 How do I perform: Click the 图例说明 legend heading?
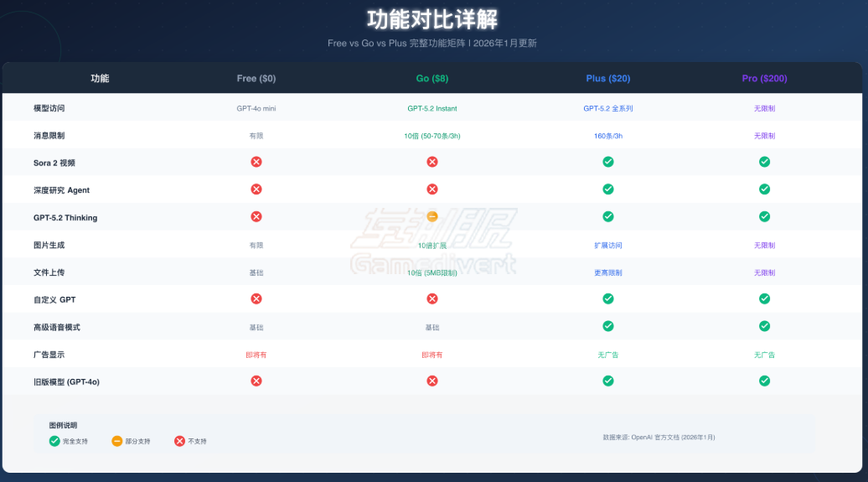(x=63, y=426)
